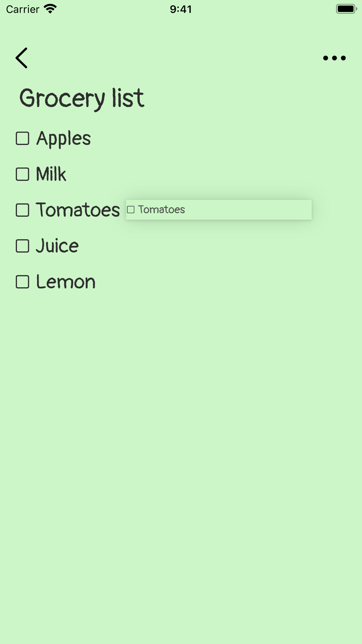
Task: Click the battery icon in status bar
Action: pos(346,9)
